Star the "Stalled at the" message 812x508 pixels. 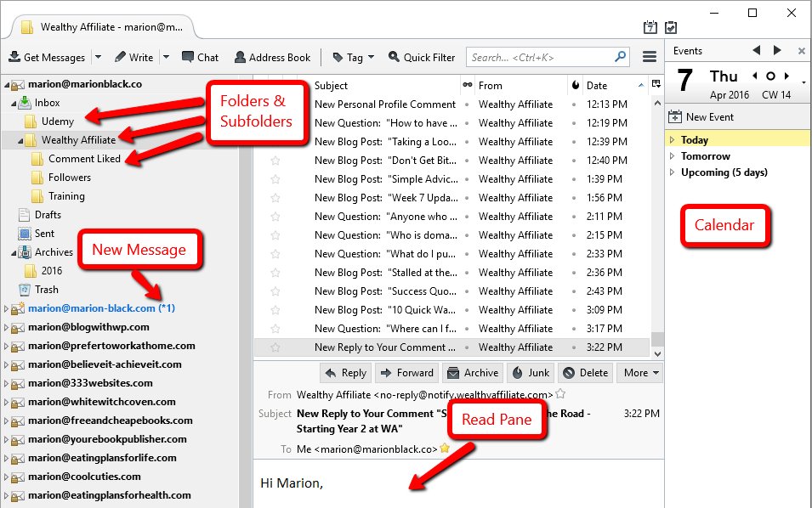(x=275, y=273)
